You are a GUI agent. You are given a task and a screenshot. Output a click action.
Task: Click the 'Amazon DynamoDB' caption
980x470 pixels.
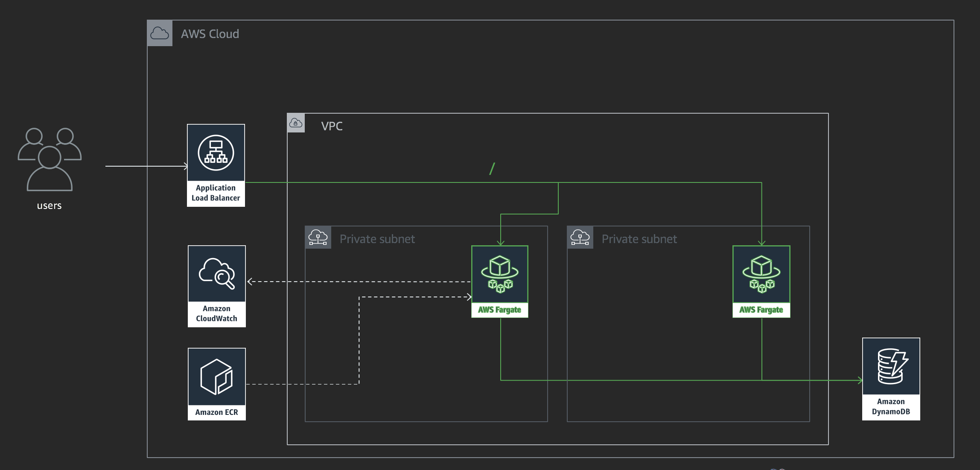tap(891, 407)
